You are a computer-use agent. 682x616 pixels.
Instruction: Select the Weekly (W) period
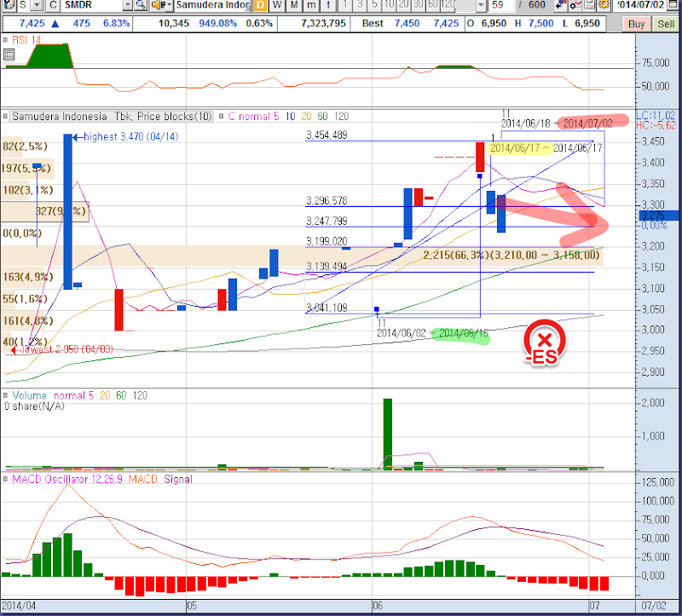point(277,5)
